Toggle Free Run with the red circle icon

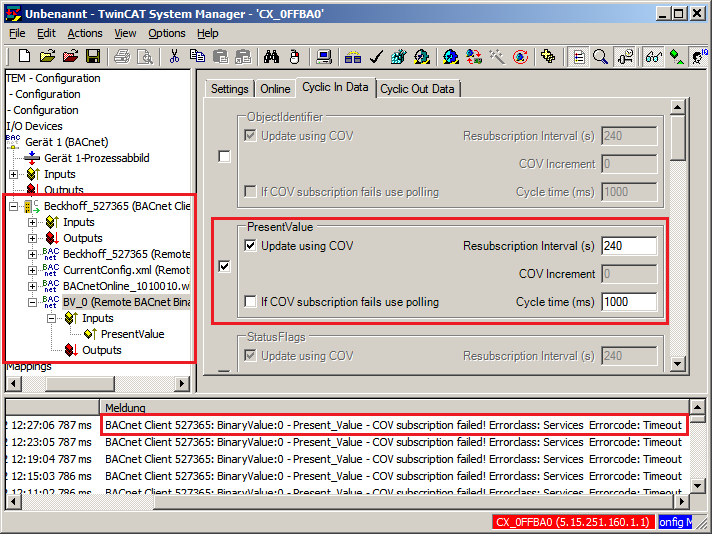520,57
